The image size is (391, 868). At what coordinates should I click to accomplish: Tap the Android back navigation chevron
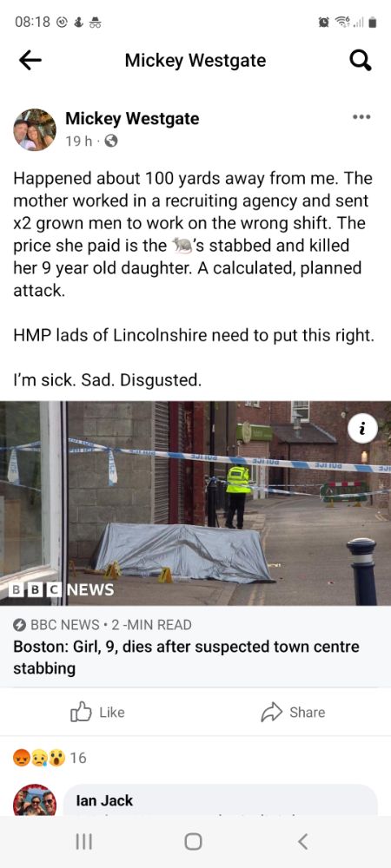[302, 842]
